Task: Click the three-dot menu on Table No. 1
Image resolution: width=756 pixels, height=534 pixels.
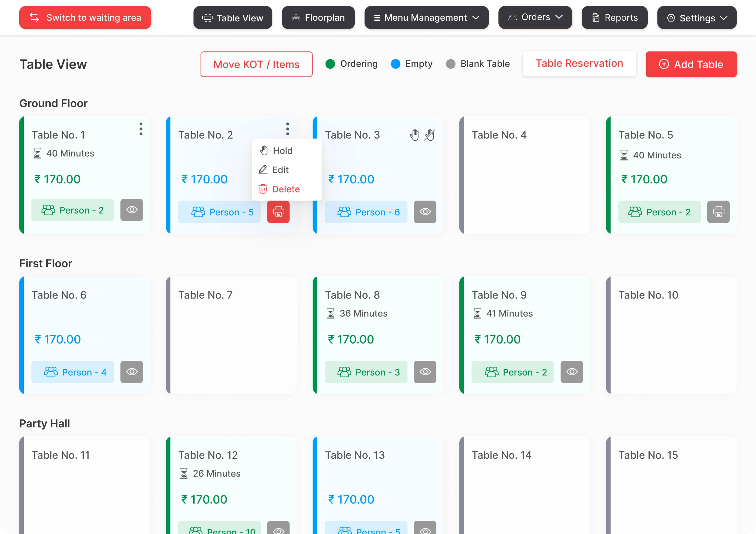Action: pyautogui.click(x=141, y=129)
